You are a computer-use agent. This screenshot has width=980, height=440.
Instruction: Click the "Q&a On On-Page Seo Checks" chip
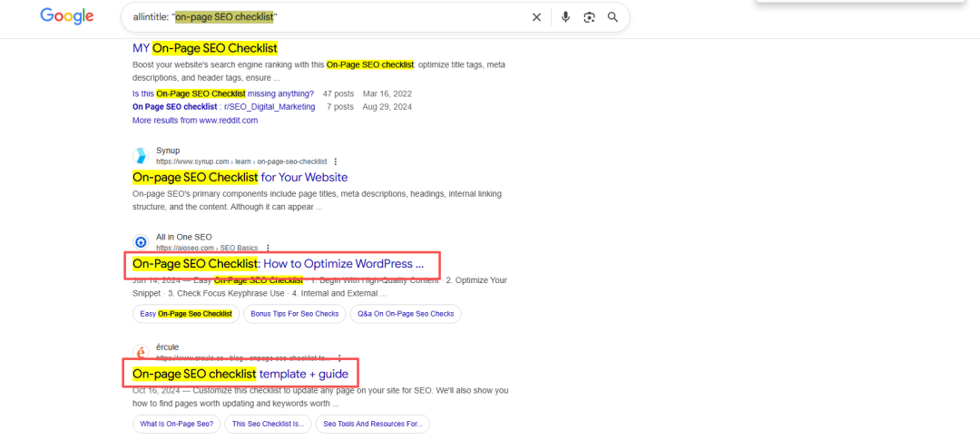(x=406, y=314)
